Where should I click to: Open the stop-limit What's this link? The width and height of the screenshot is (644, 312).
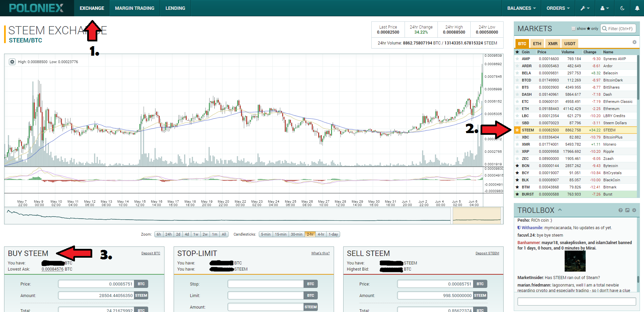tap(320, 253)
